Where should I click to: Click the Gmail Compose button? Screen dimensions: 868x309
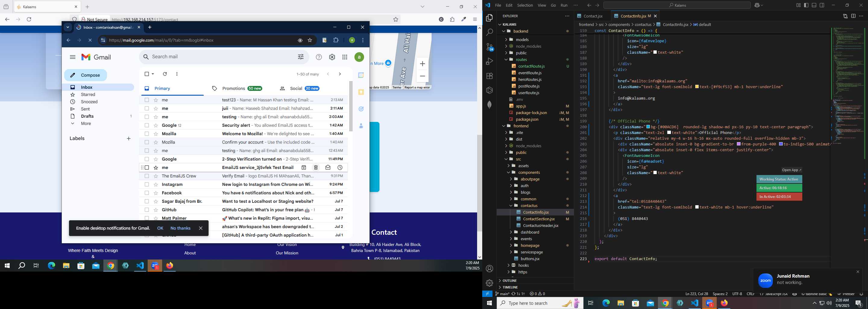(86, 75)
